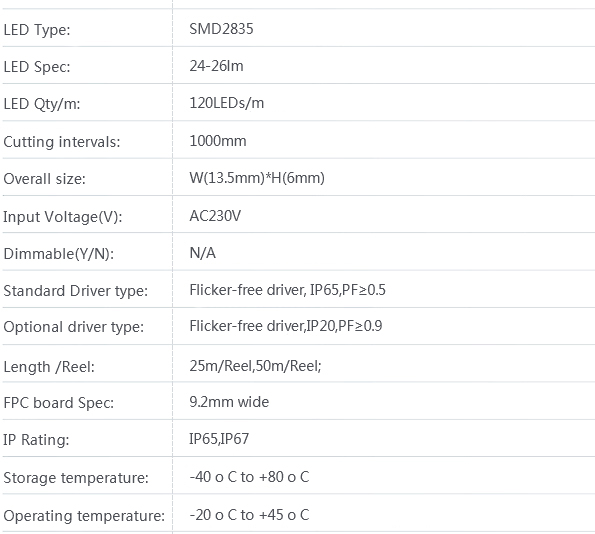Click the 9.2mm wide value

(x=229, y=402)
